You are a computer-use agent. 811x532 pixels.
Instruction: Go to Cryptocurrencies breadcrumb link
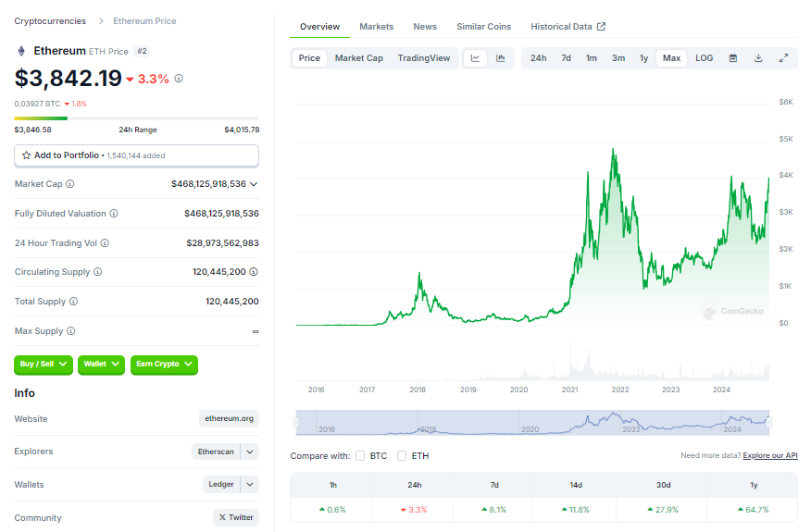pyautogui.click(x=50, y=20)
